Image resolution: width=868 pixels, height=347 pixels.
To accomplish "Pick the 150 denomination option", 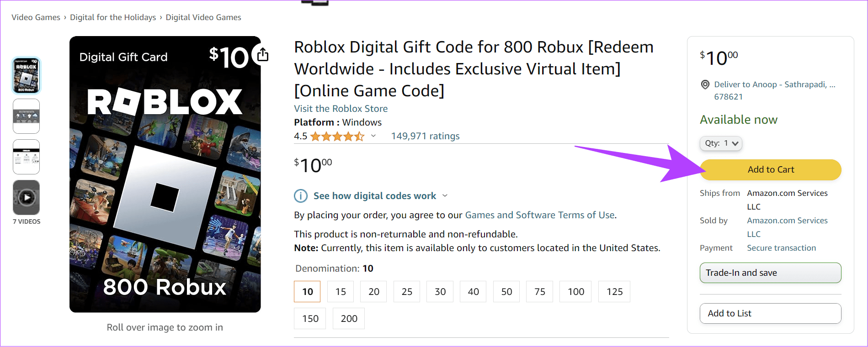I will 310,319.
